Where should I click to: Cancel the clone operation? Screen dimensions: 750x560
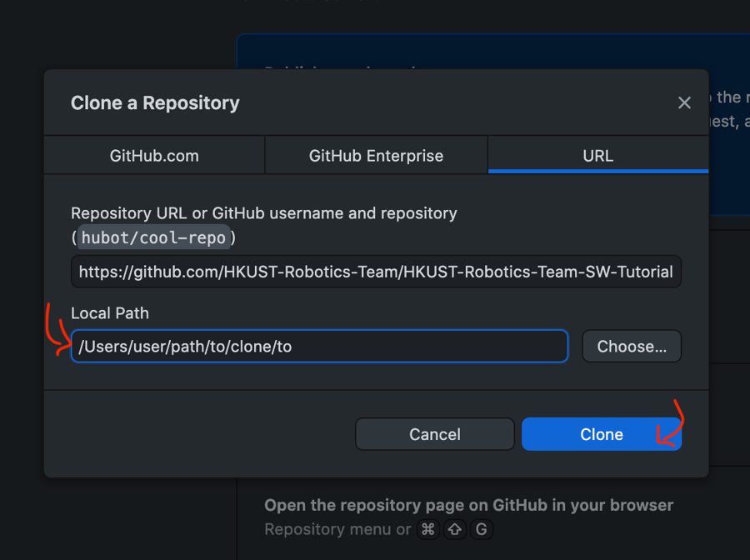point(434,434)
